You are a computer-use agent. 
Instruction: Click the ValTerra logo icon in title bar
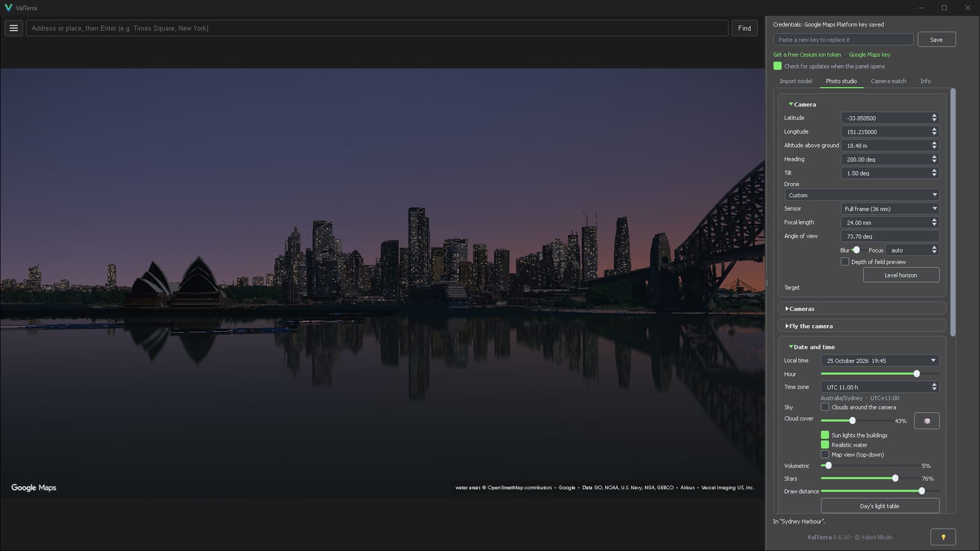click(9, 8)
